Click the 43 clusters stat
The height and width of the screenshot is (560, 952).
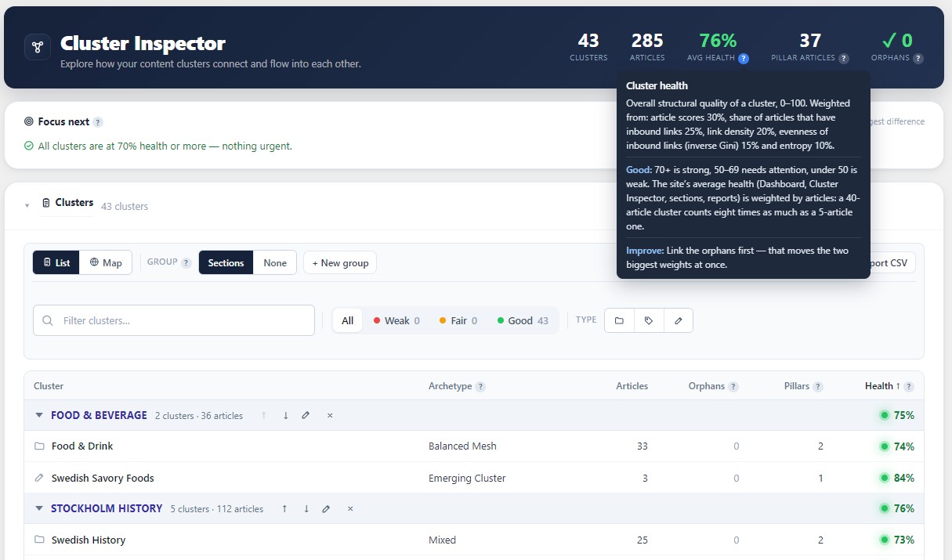click(x=588, y=47)
